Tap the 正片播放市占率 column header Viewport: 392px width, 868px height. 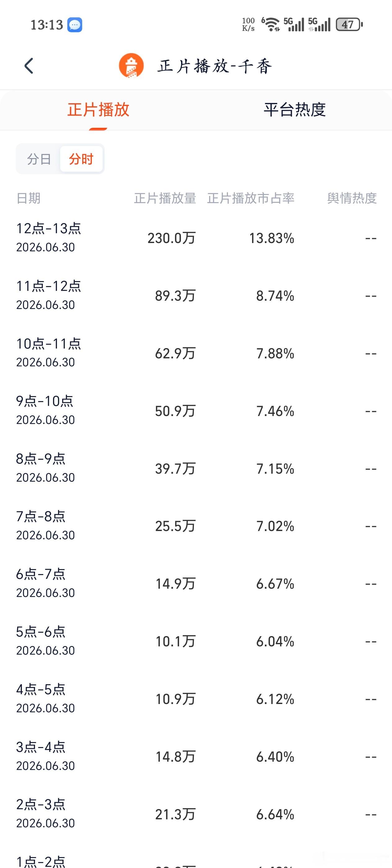click(x=251, y=198)
